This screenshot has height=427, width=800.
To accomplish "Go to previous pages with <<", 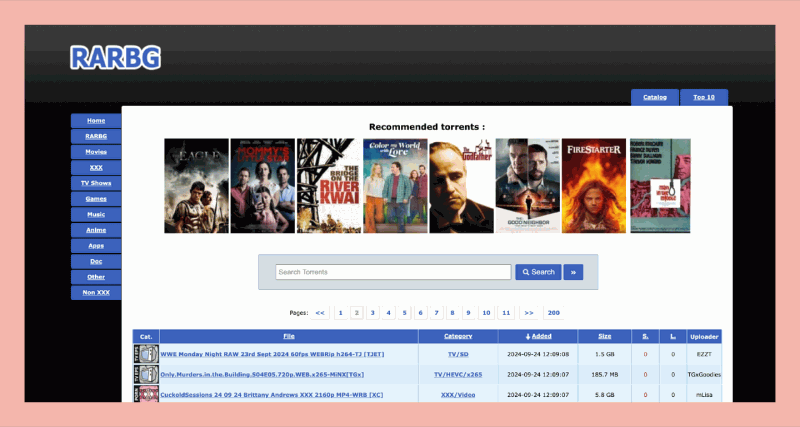I will (x=320, y=313).
